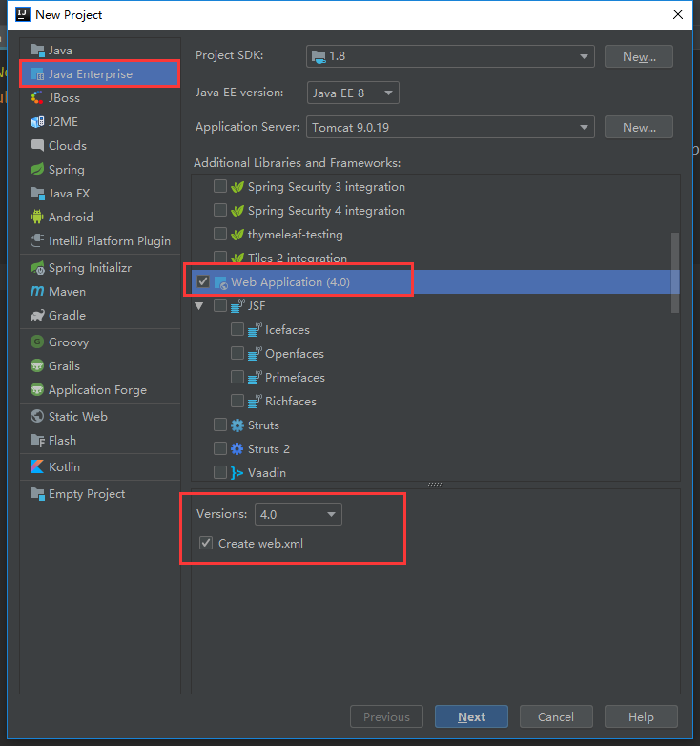Click the Primefaces icon
The image size is (700, 746).
[x=255, y=377]
